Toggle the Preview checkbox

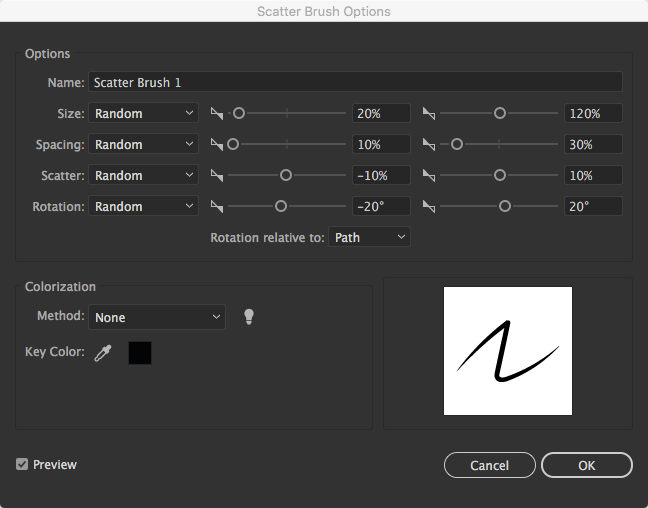(23, 465)
